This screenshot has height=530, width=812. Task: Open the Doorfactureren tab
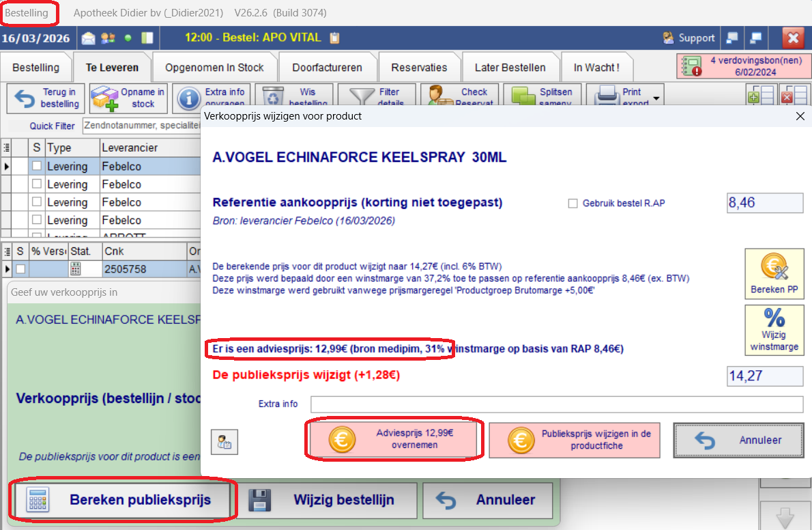tap(328, 68)
